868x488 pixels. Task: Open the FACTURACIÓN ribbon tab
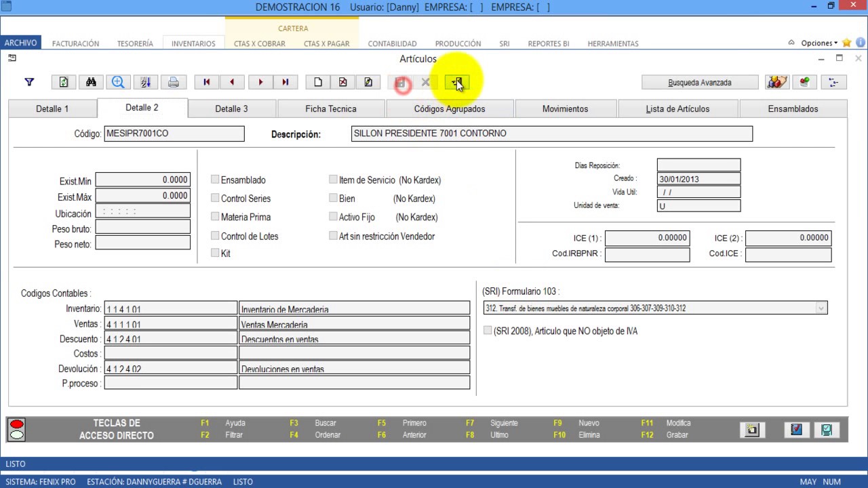pos(75,43)
